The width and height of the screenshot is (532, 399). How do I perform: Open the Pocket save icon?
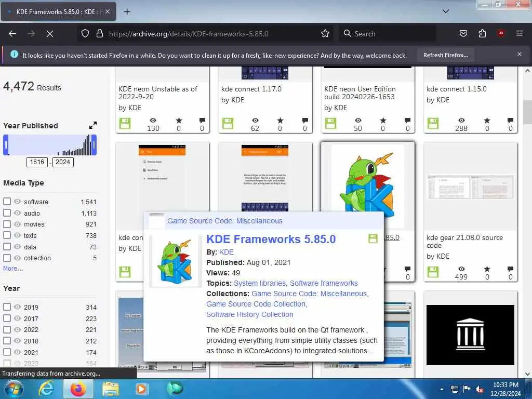463,34
